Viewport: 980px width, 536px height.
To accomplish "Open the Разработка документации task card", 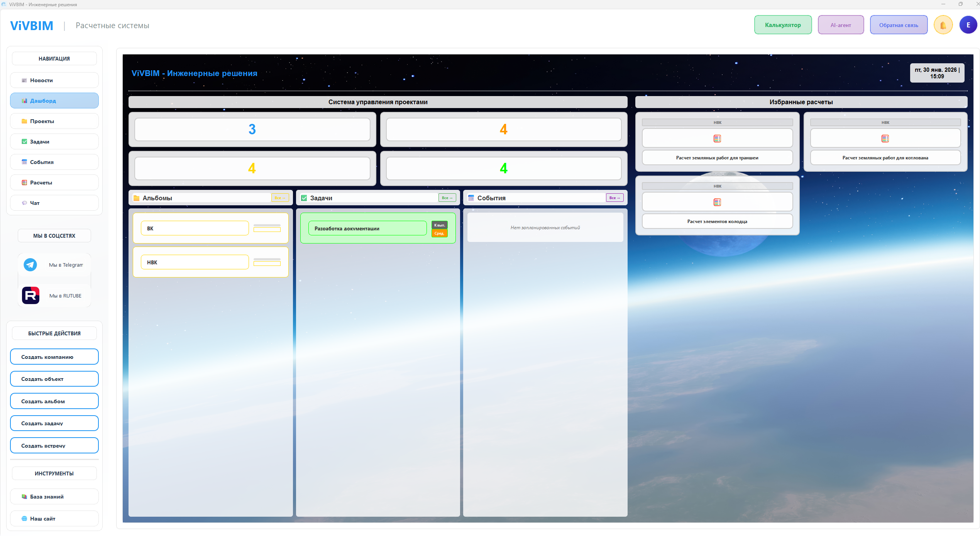I will pyautogui.click(x=367, y=228).
